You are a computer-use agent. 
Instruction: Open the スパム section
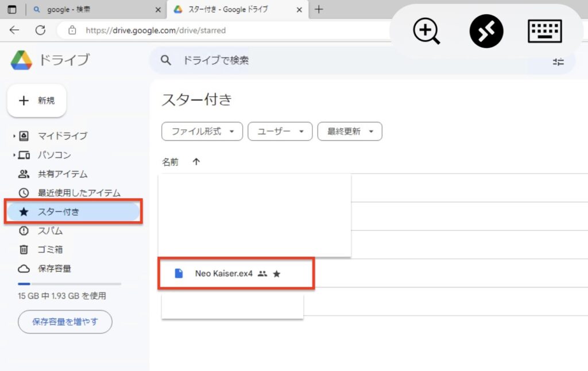pos(50,231)
